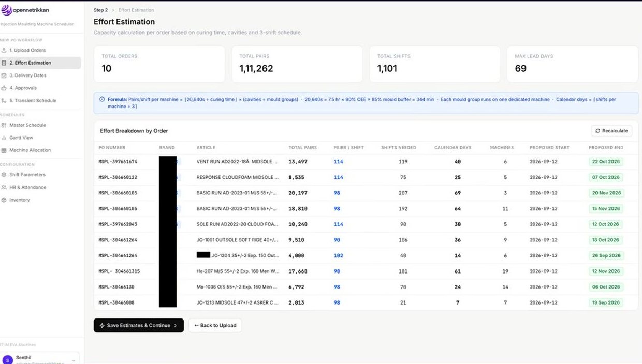
Task: Click Total Pairs column header
Action: point(303,148)
